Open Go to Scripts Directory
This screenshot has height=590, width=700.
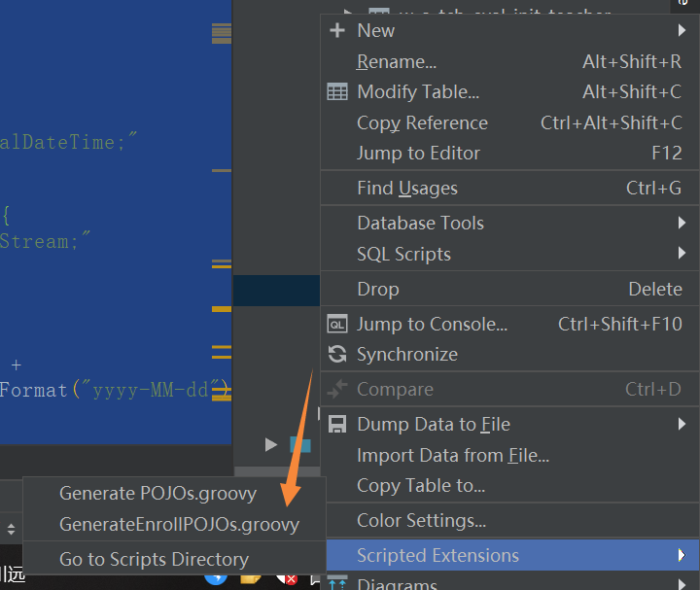pos(154,559)
